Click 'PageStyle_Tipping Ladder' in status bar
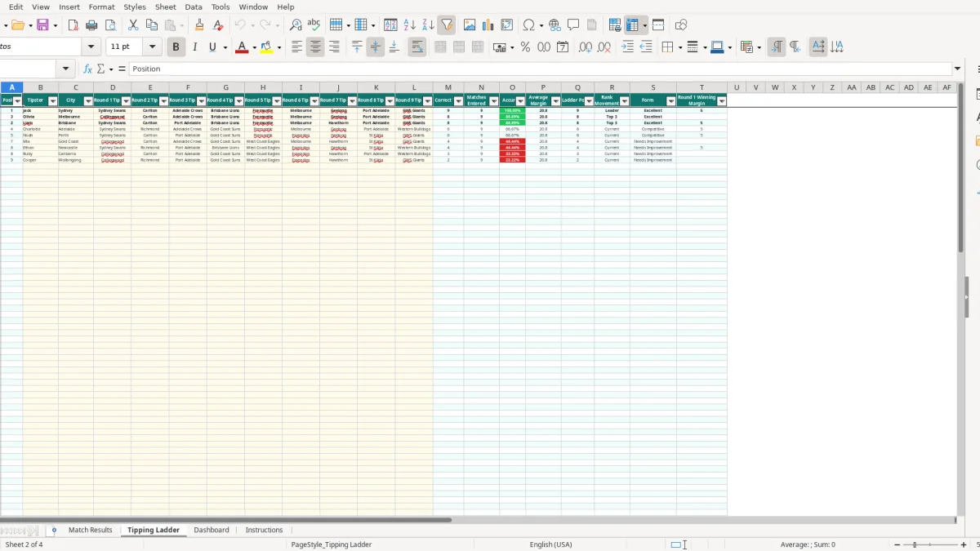980x551 pixels. click(x=332, y=544)
